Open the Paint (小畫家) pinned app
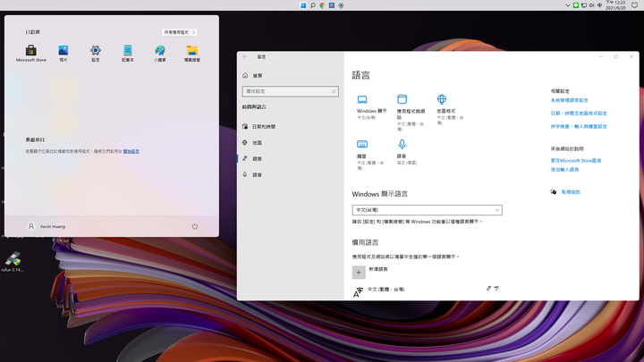The image size is (644, 362). (160, 54)
